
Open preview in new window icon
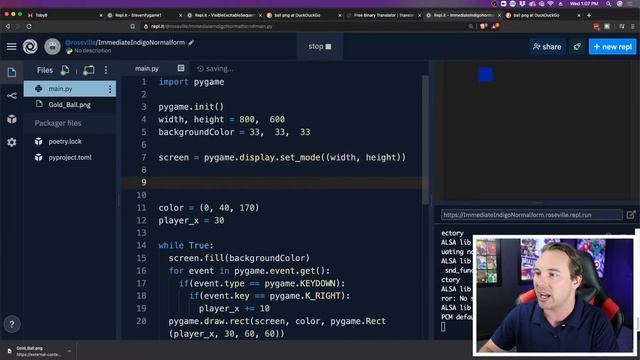point(631,215)
